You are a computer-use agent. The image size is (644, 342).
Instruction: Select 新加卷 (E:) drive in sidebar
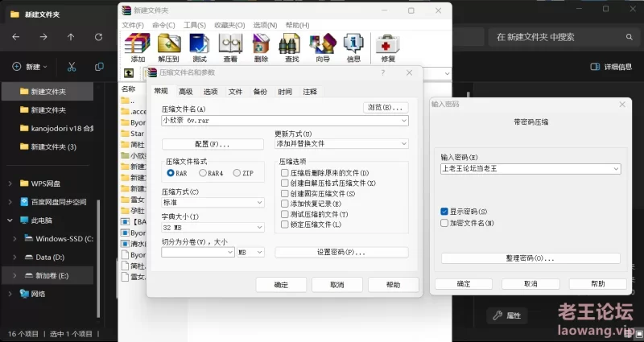(x=47, y=275)
